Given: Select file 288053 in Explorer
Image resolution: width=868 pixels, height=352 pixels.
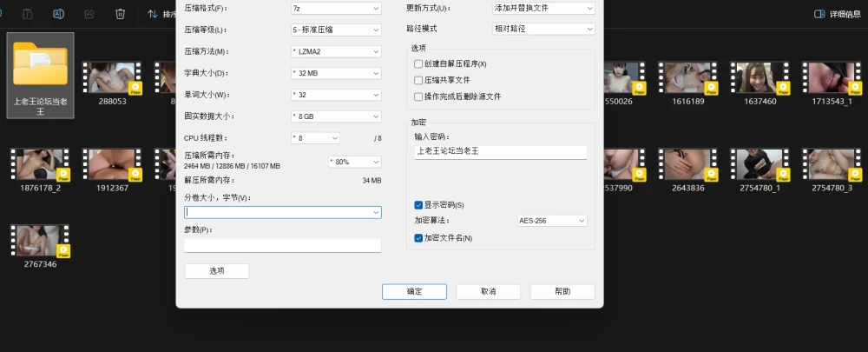Looking at the screenshot, I should (112, 83).
